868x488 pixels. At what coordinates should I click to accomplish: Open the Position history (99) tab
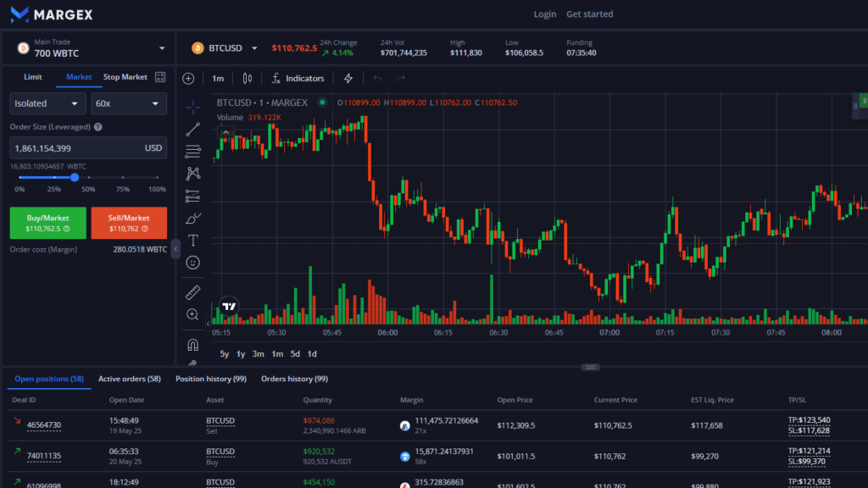pyautogui.click(x=211, y=379)
